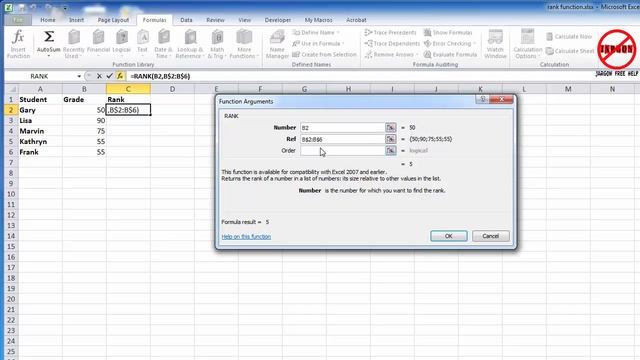Click Trace Dependents
640x360 pixels.
[x=392, y=43]
